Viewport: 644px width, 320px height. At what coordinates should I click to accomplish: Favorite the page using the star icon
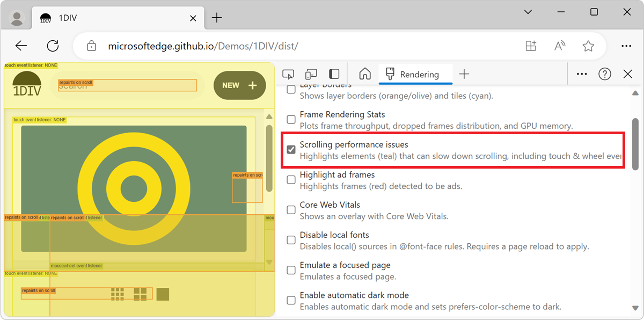point(588,46)
